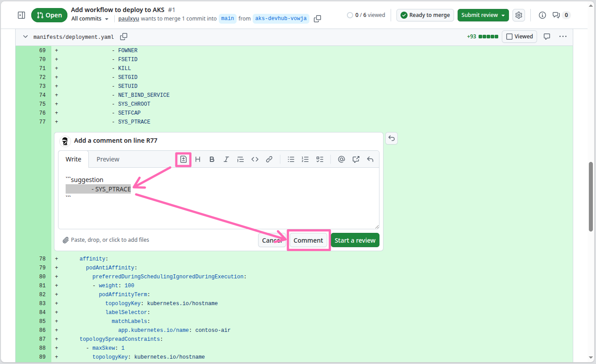This screenshot has width=596, height=364.
Task: Insert an unordered list
Action: coord(291,159)
